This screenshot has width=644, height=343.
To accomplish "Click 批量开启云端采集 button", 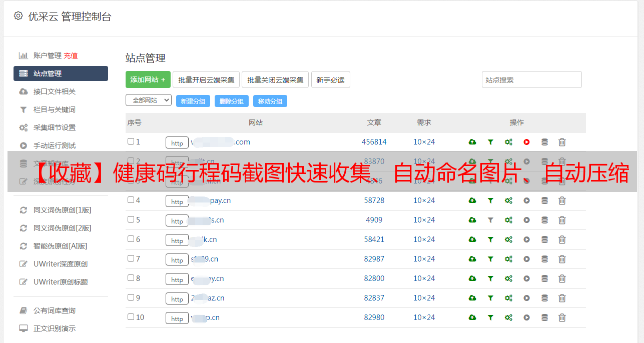I will pyautogui.click(x=206, y=79).
